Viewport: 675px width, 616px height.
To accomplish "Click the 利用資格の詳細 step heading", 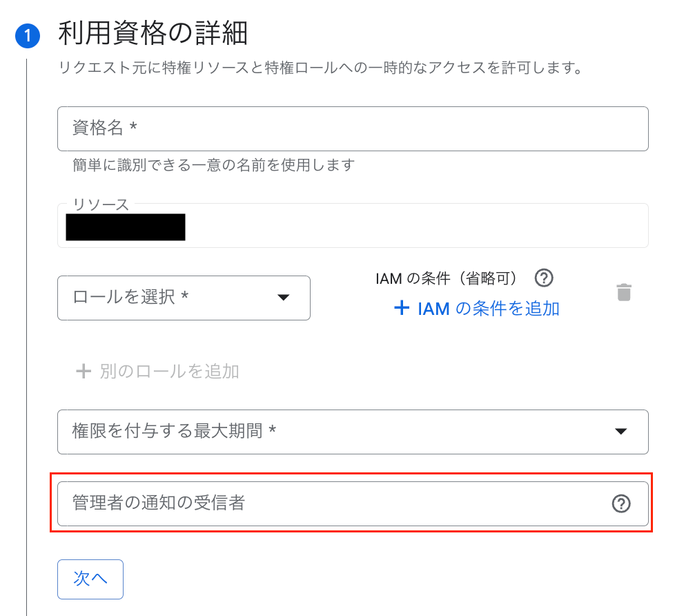I will pyautogui.click(x=153, y=33).
